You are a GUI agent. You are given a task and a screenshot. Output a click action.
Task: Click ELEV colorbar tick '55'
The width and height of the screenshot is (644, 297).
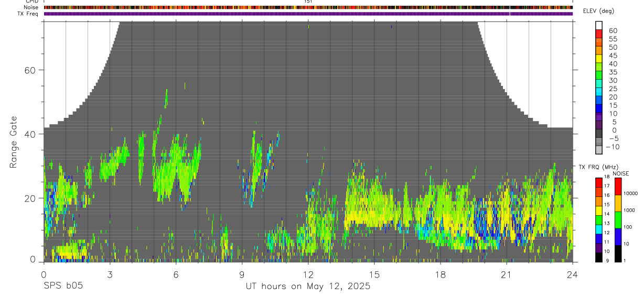click(x=613, y=39)
